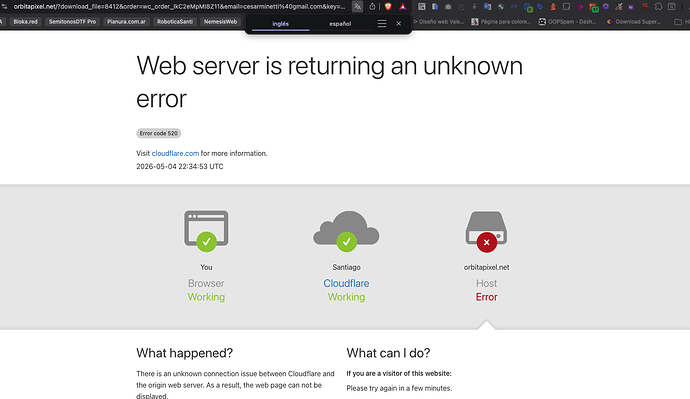Open the Pianura.com.ar bookmark
690x399 pixels.
tap(126, 22)
